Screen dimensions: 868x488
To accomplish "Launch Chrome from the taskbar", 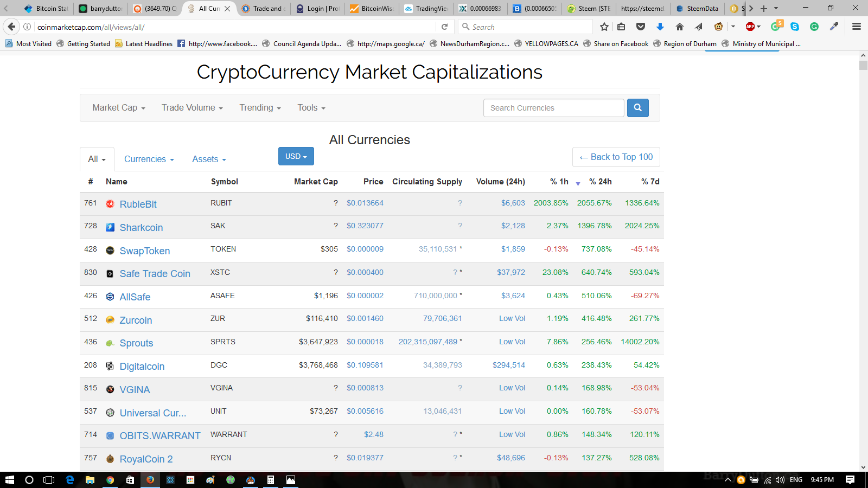I will [x=110, y=480].
